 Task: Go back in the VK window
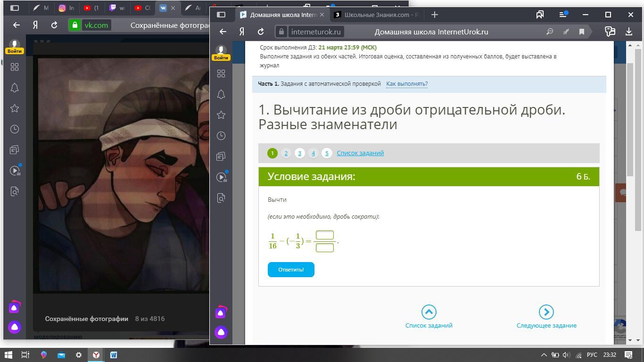point(17,25)
